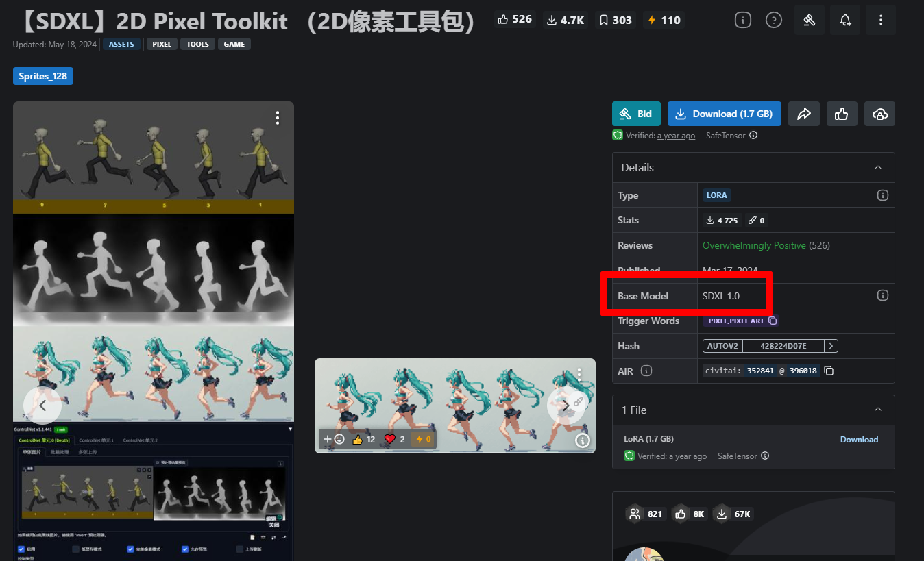Click the followers badge showing 821
The image size is (924, 561).
[x=646, y=514]
